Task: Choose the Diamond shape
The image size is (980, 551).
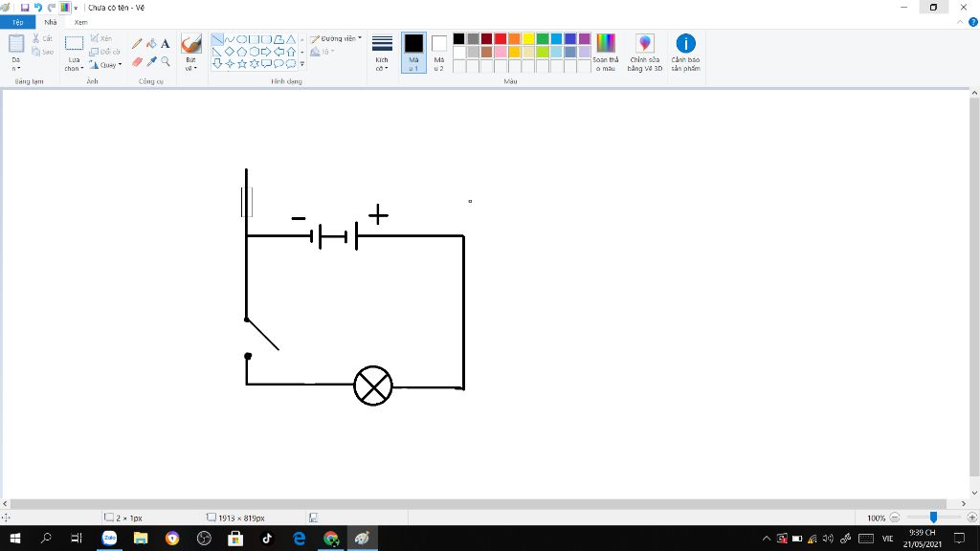Action: click(x=230, y=52)
